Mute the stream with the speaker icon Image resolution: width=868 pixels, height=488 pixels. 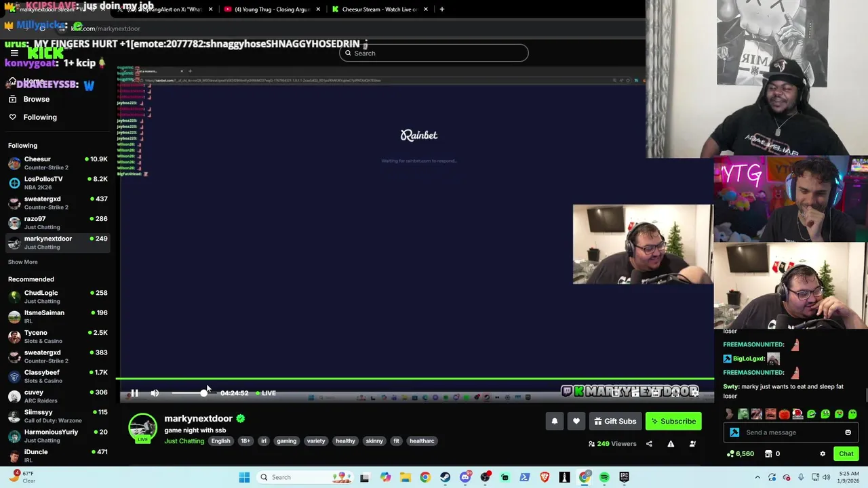click(155, 393)
